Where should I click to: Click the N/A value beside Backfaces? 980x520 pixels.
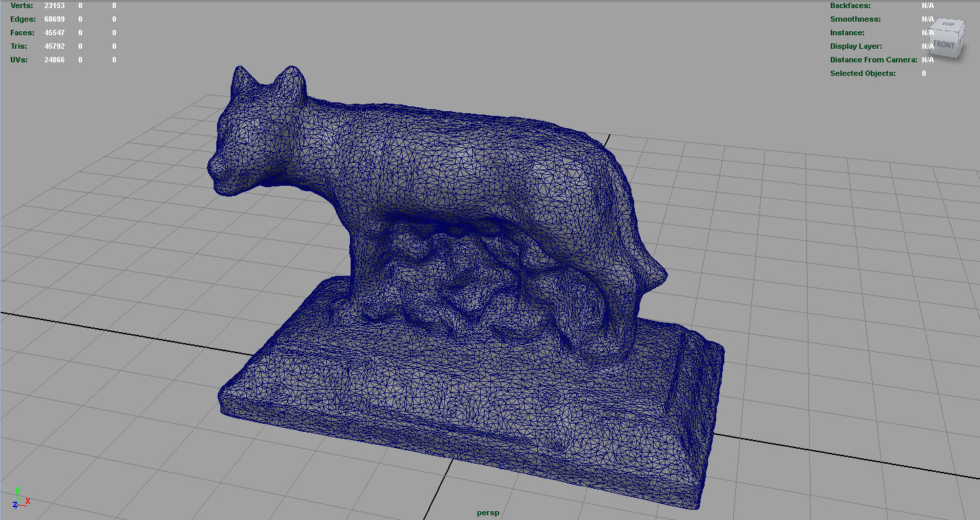[x=928, y=5]
